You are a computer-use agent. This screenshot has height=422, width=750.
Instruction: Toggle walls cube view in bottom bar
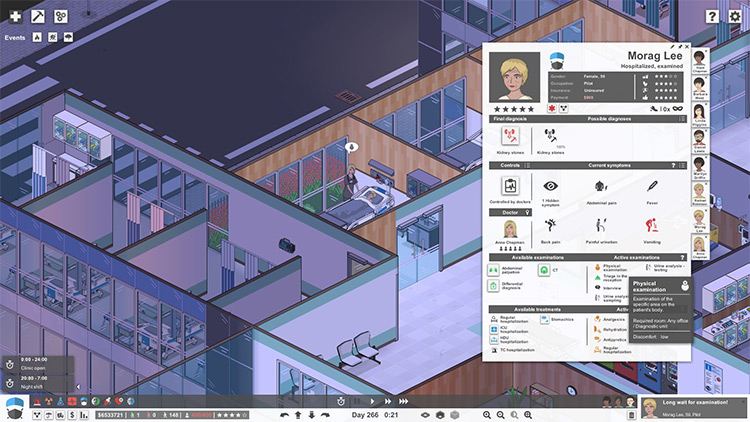click(x=440, y=415)
